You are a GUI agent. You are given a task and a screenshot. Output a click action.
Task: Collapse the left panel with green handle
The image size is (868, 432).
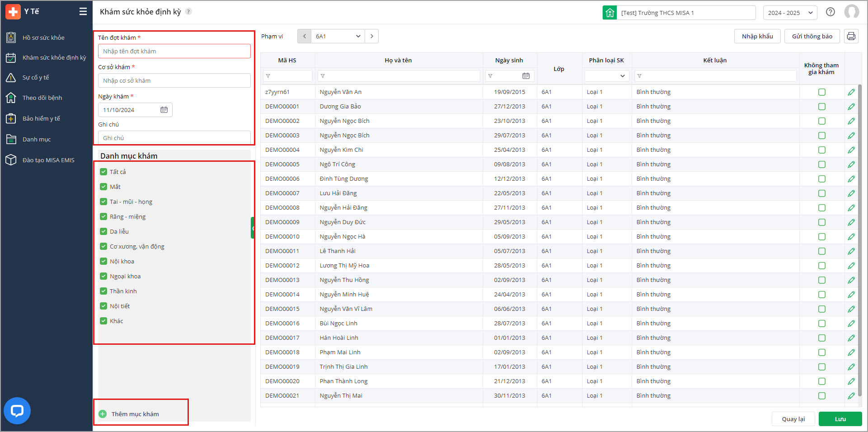[253, 228]
